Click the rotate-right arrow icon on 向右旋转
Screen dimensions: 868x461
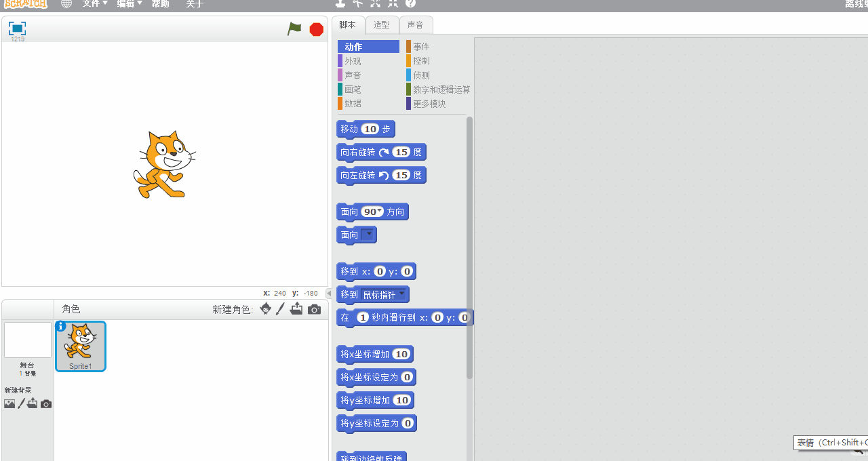coord(384,152)
